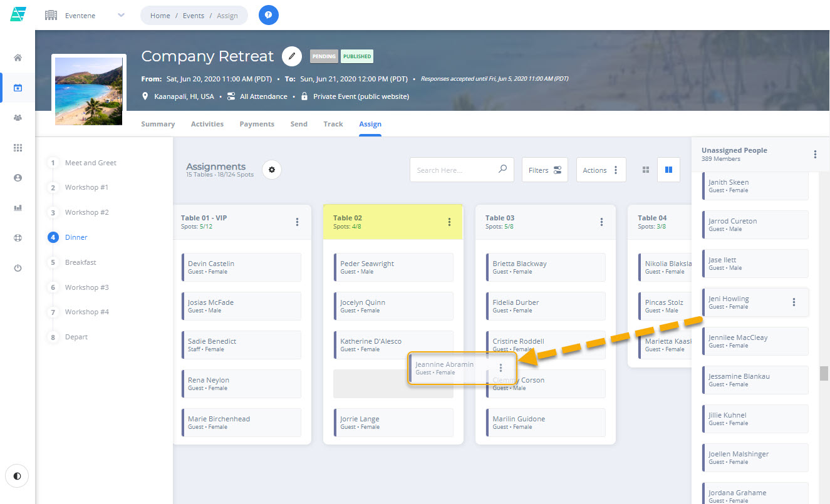Open the Contacts people icon in the sidebar
The width and height of the screenshot is (830, 504).
click(18, 117)
